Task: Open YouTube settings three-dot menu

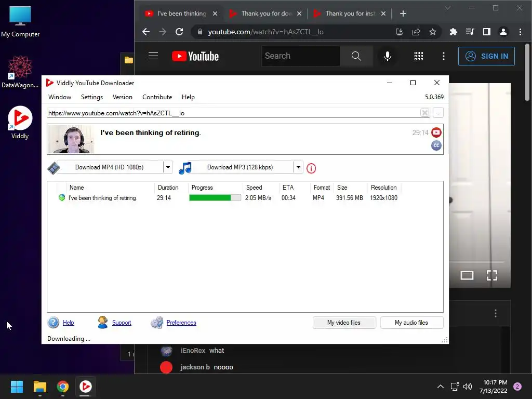Action: click(x=444, y=56)
